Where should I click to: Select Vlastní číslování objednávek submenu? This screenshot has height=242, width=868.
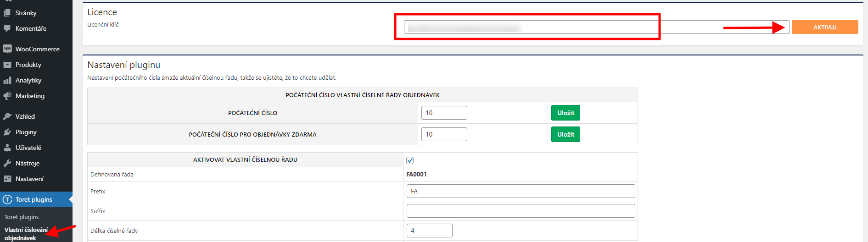click(x=26, y=234)
